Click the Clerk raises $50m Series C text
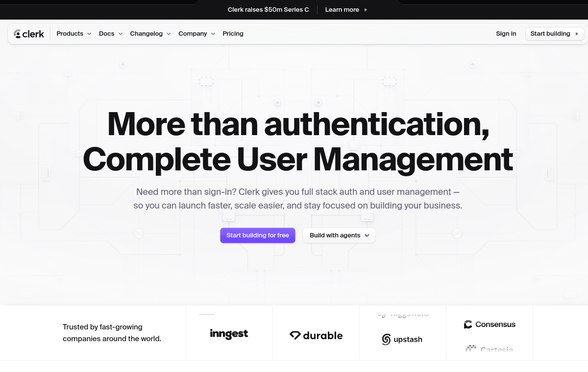This screenshot has height=372, width=588. click(x=268, y=10)
